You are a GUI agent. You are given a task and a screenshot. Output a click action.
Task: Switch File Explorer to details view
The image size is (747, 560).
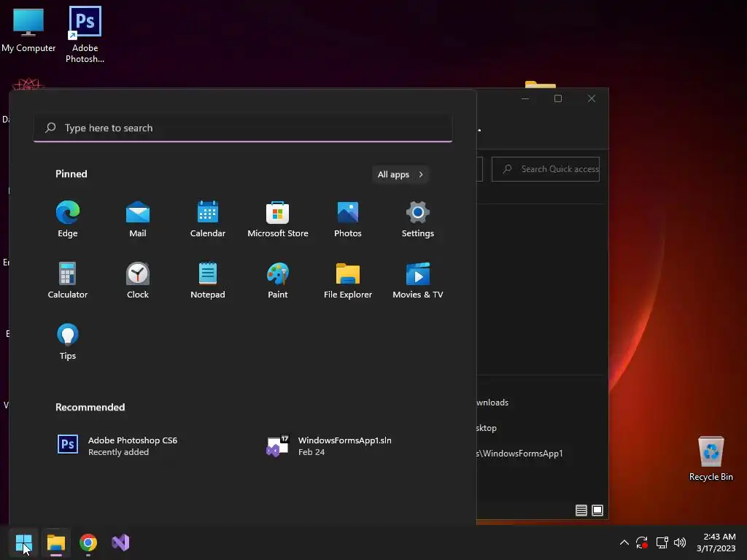click(x=581, y=510)
